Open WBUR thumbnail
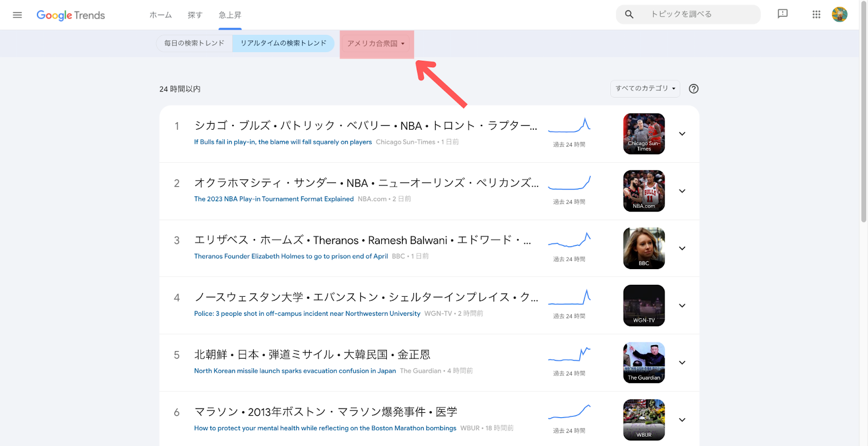 coord(644,420)
